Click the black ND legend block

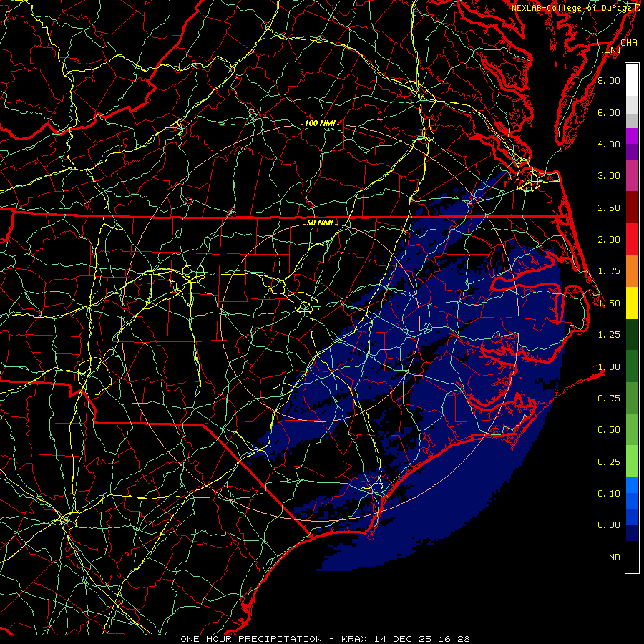coord(632,557)
